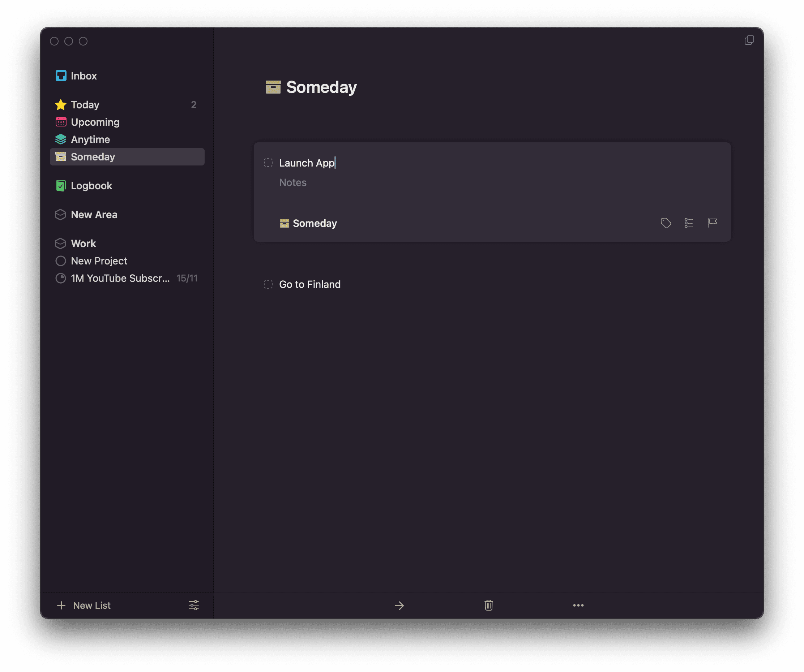Click the New List button
This screenshot has width=804, height=672.
pos(84,606)
